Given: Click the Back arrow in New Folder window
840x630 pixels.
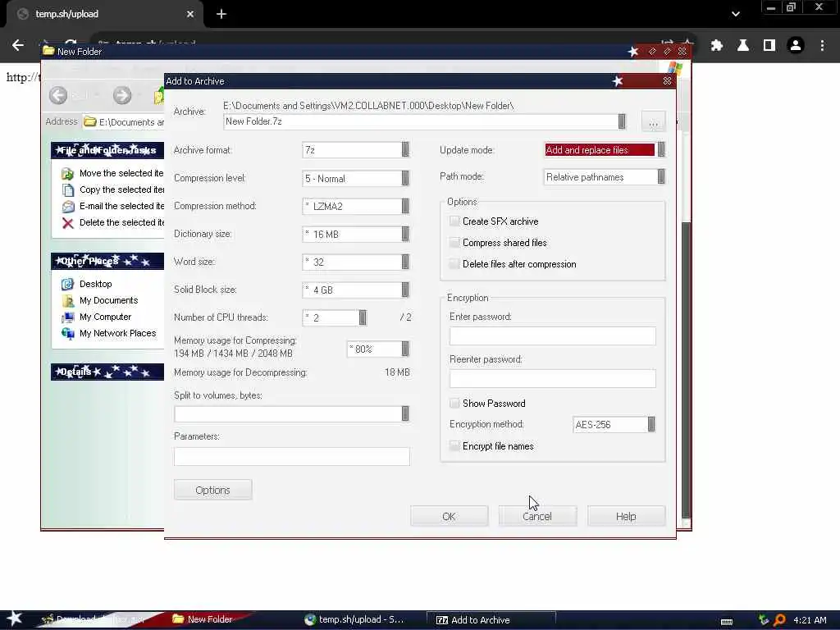Looking at the screenshot, I should pos(58,96).
